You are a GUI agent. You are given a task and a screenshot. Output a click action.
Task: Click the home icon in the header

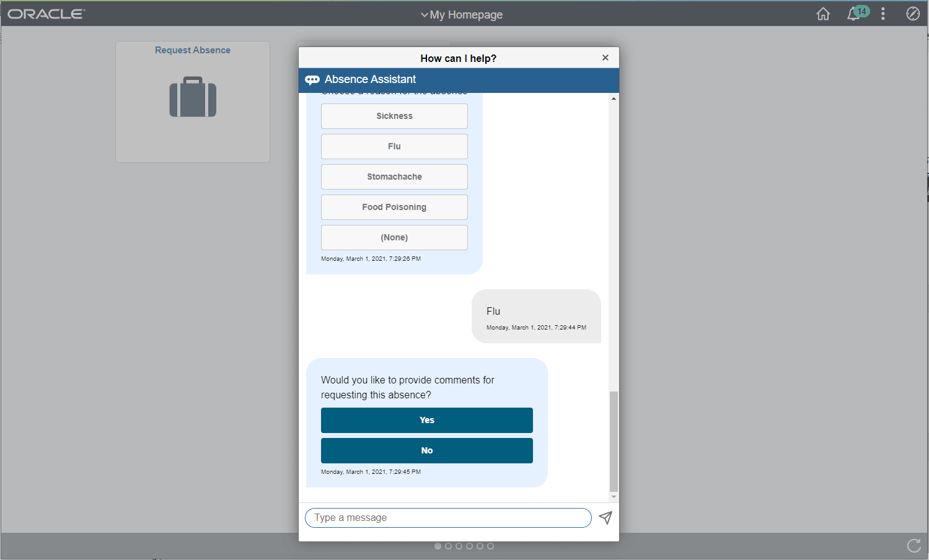pyautogui.click(x=822, y=13)
